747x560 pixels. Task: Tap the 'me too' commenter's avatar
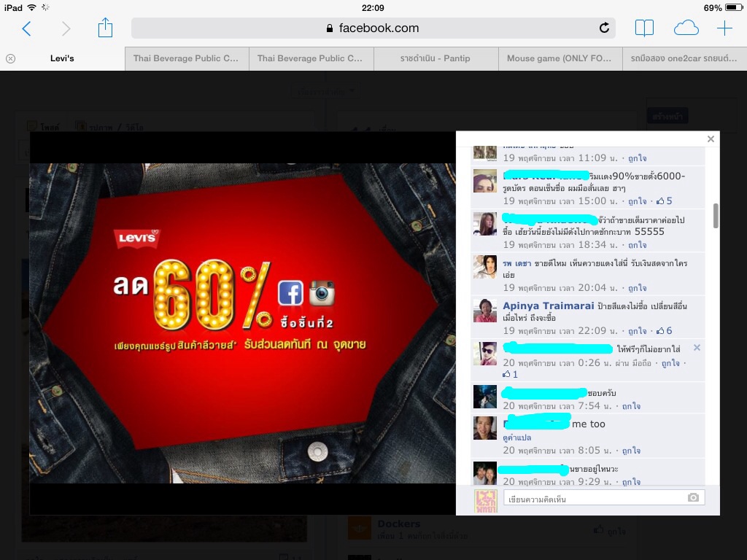[485, 427]
